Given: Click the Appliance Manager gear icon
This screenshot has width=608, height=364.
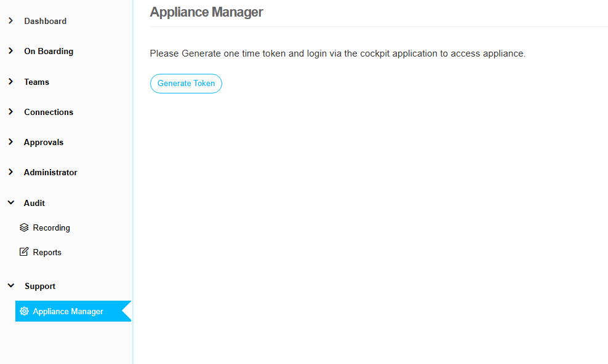Looking at the screenshot, I should [24, 311].
